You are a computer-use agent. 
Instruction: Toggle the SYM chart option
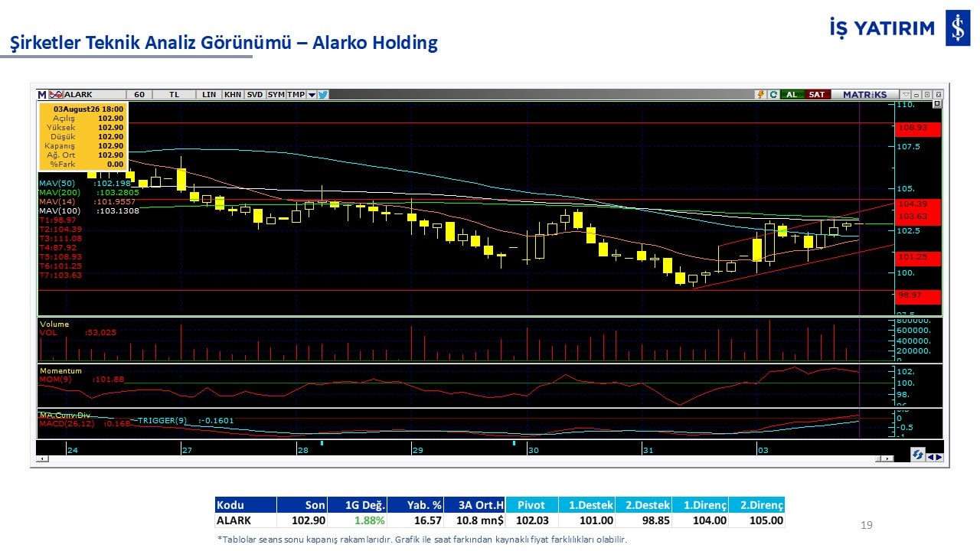[276, 95]
